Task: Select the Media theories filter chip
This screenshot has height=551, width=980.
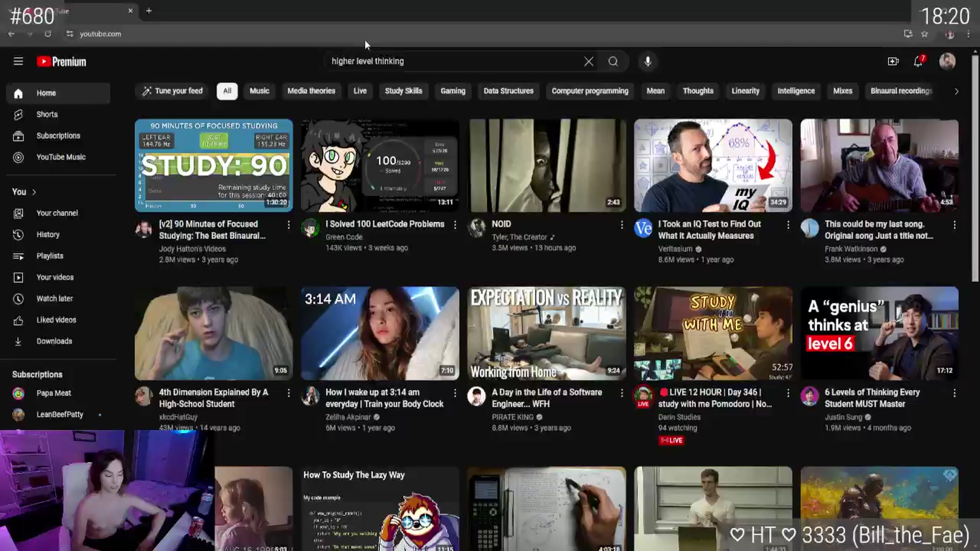Action: click(311, 91)
